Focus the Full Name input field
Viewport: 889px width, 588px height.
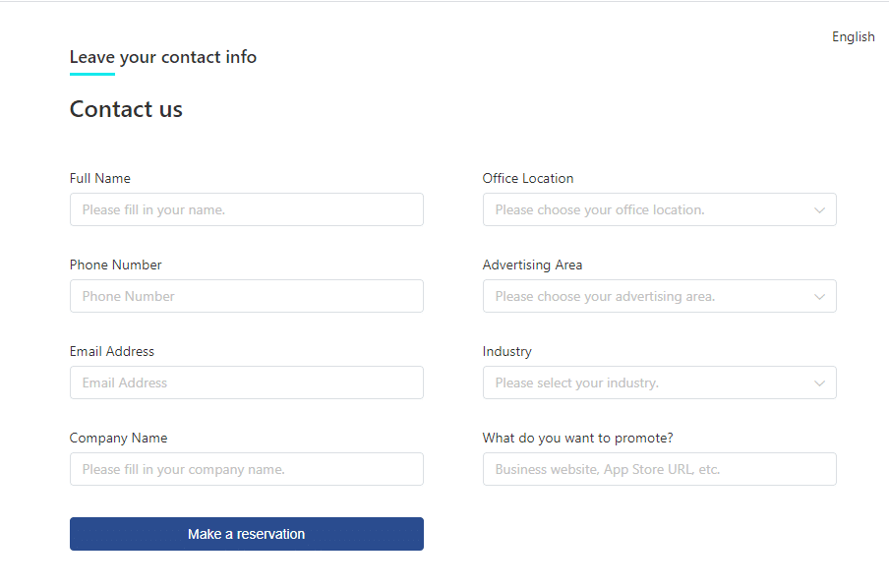246,209
